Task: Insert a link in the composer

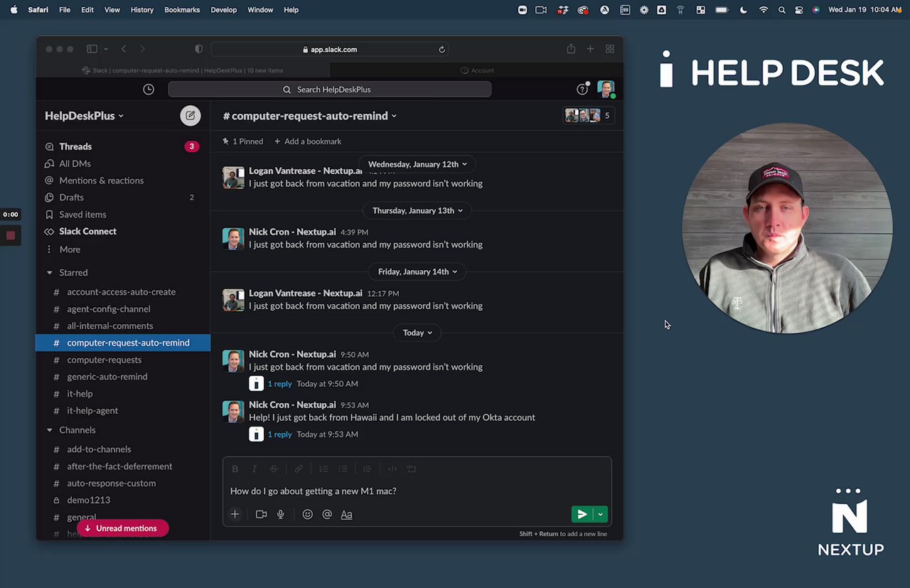Action: [299, 469]
